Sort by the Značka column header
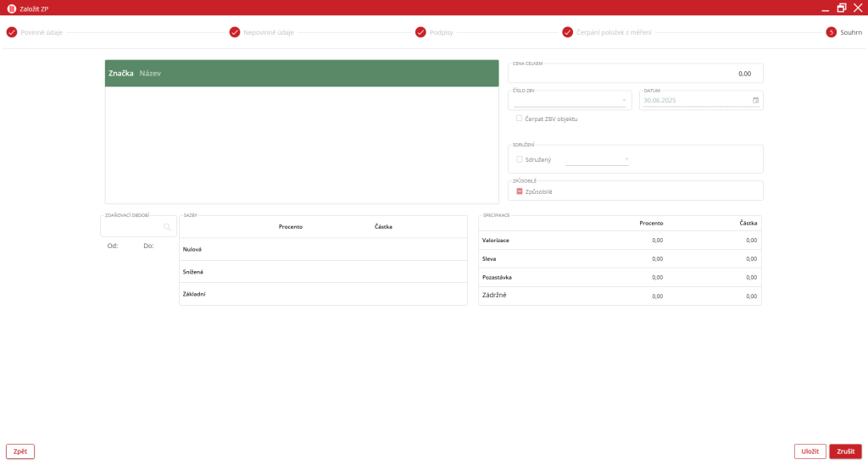868x465 pixels. click(x=121, y=74)
